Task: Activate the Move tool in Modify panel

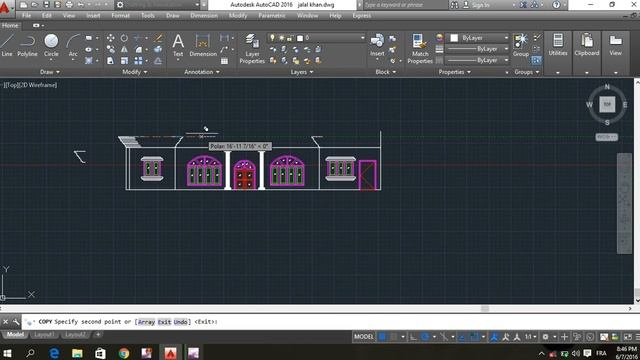Action: pyautogui.click(x=110, y=38)
